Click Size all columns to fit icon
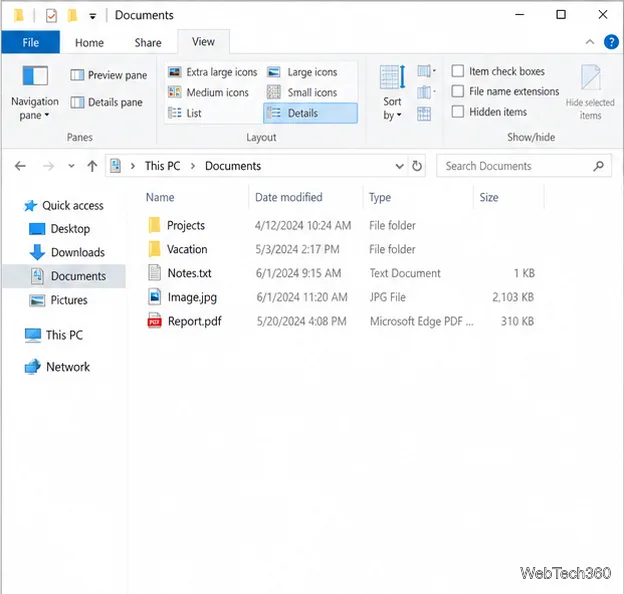The image size is (624, 594). click(x=424, y=114)
